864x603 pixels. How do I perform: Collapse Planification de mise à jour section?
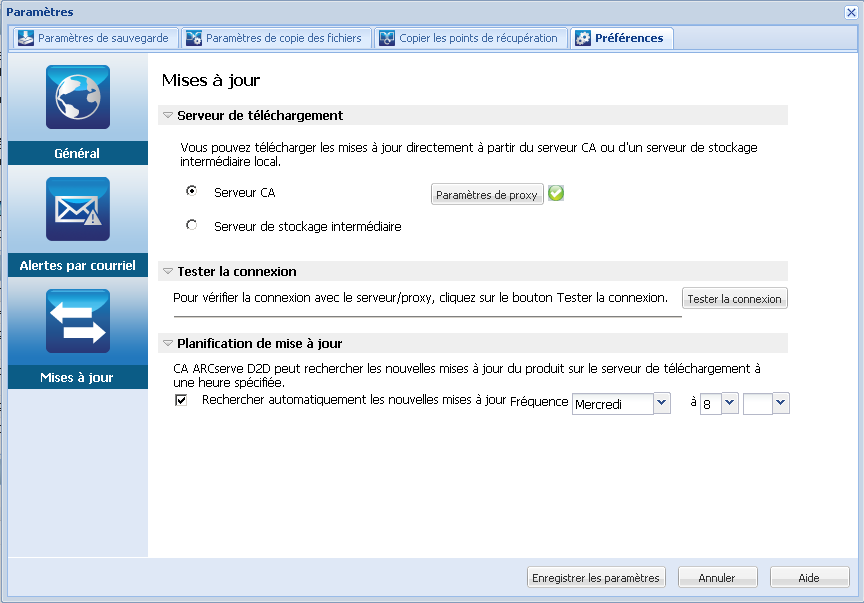click(168, 343)
